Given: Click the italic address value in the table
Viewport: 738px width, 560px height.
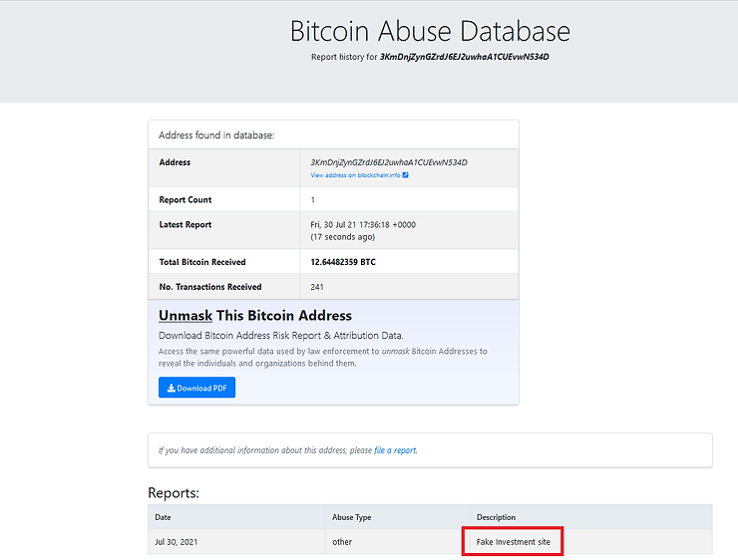Looking at the screenshot, I should (389, 161).
